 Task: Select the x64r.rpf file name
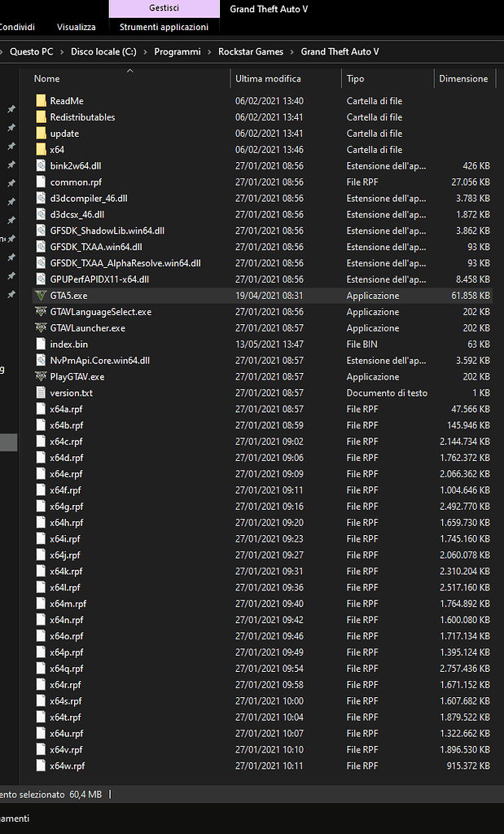point(65,684)
